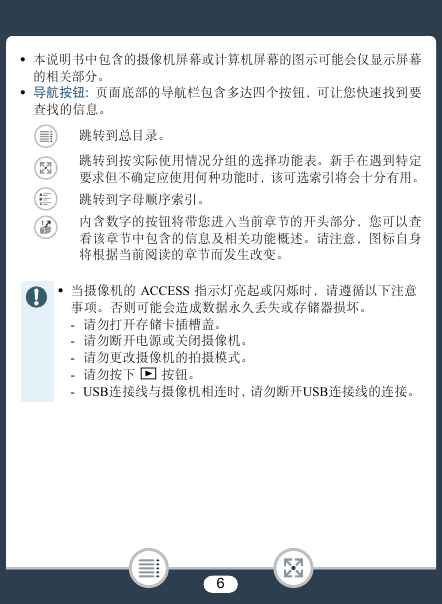Click the text 跳转到总目录
Image resolution: width=442 pixels, height=604 pixels.
(x=122, y=136)
